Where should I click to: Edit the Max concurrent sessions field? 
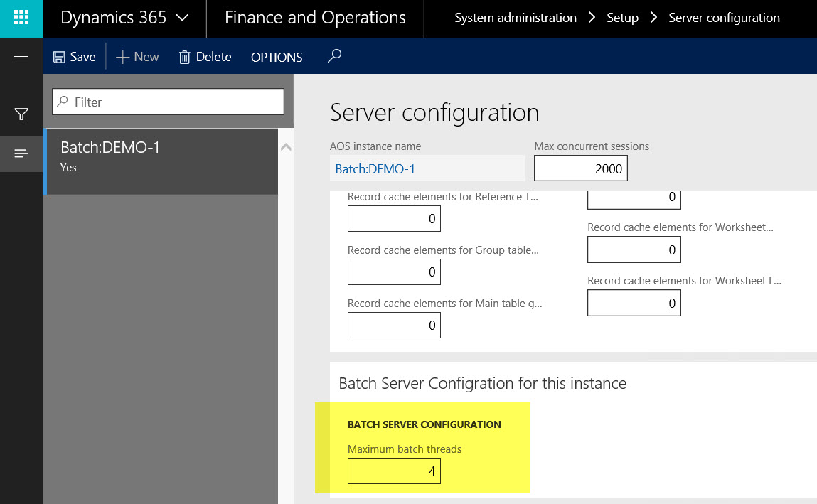coord(580,168)
